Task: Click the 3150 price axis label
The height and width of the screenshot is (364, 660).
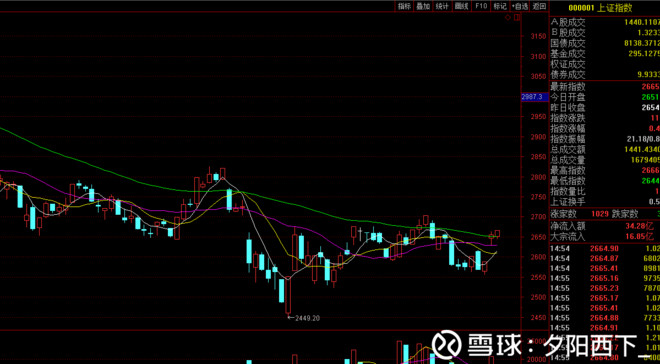Action: coord(539,37)
